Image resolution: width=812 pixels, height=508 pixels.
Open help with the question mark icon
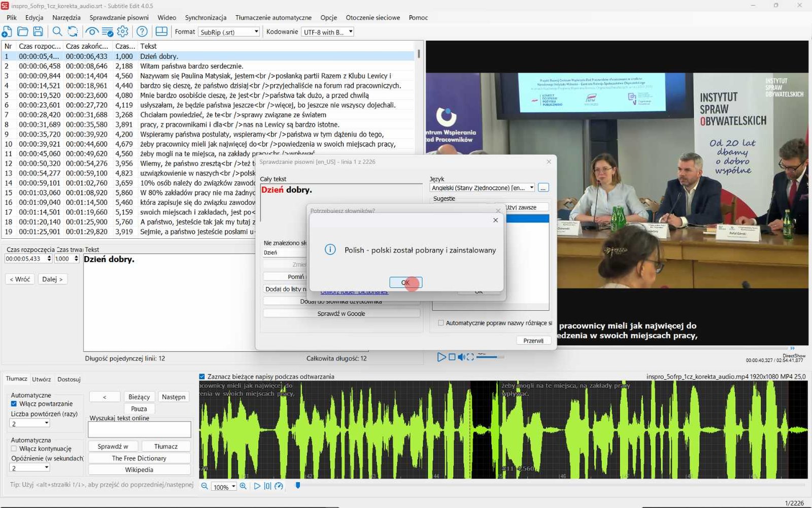tap(142, 31)
